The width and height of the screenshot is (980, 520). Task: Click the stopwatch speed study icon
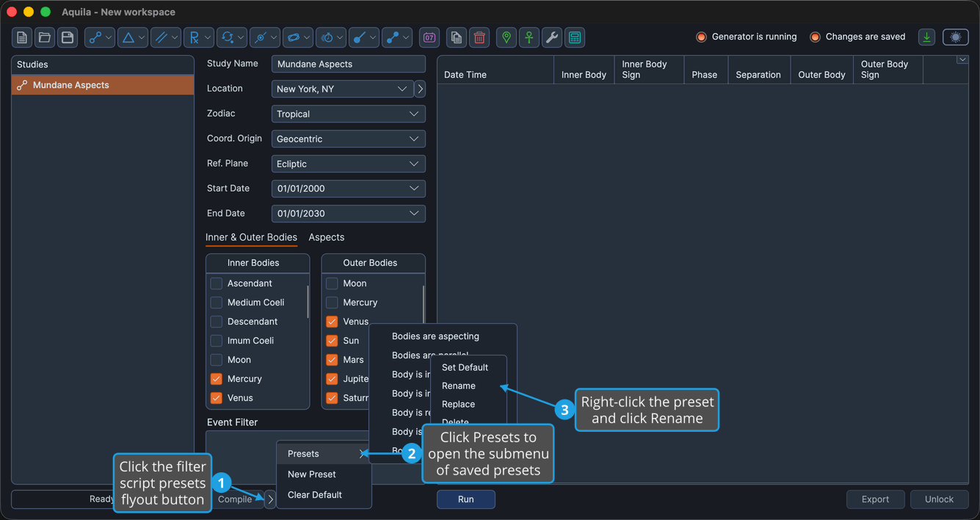327,37
